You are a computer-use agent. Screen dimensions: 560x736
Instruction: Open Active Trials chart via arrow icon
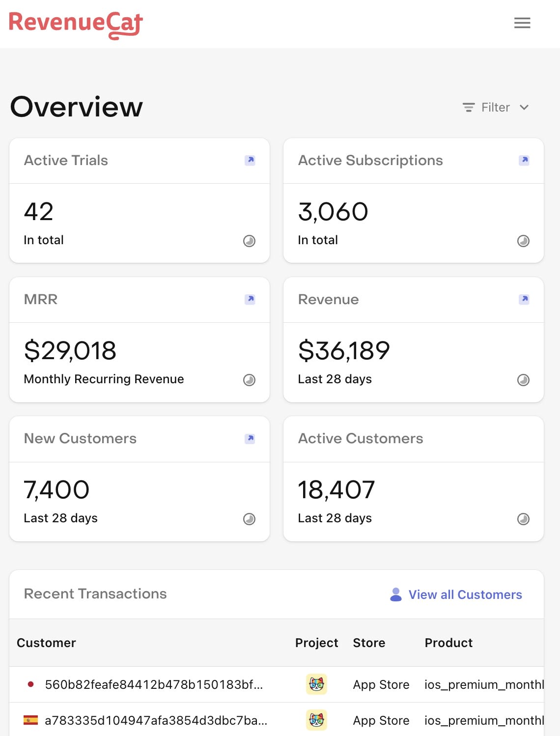(x=250, y=160)
